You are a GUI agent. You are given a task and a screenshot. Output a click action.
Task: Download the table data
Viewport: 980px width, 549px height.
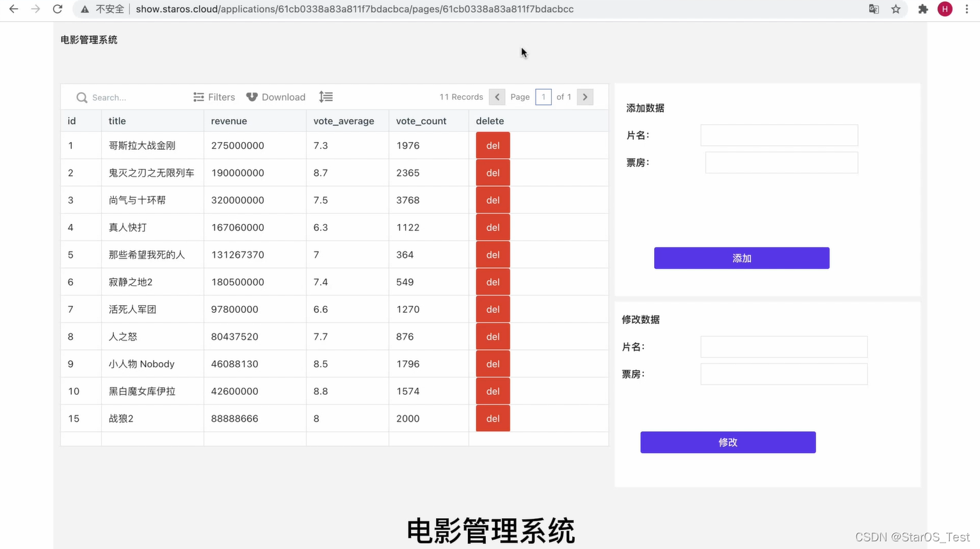click(276, 97)
